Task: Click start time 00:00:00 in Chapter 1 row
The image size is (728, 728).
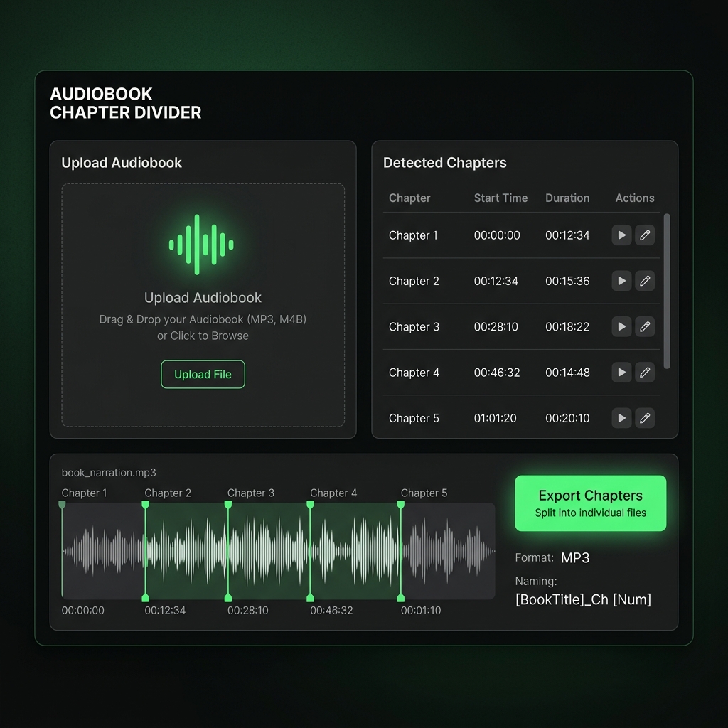Action: pos(497,235)
